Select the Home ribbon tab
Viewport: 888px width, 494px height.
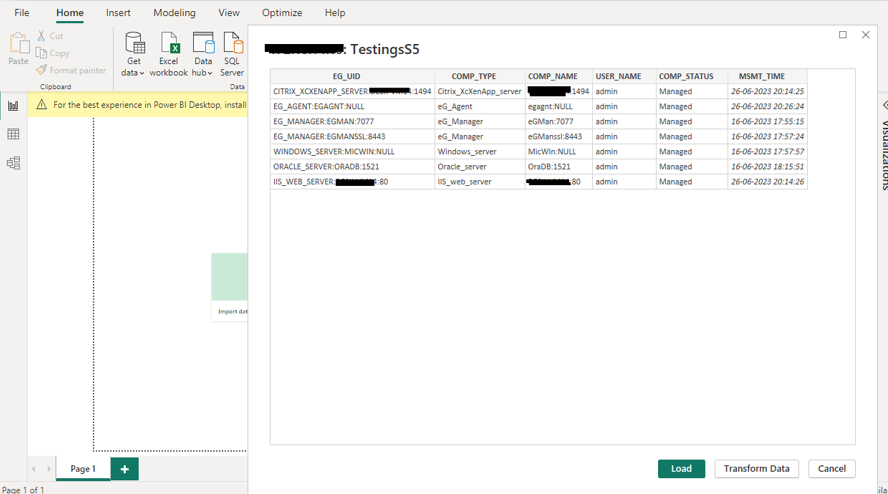[x=70, y=12]
